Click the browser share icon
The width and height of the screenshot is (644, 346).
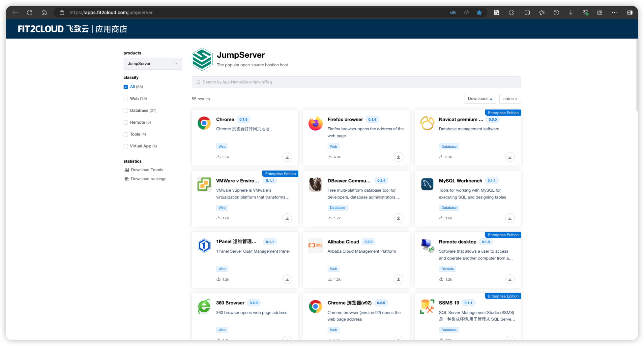coord(600,13)
